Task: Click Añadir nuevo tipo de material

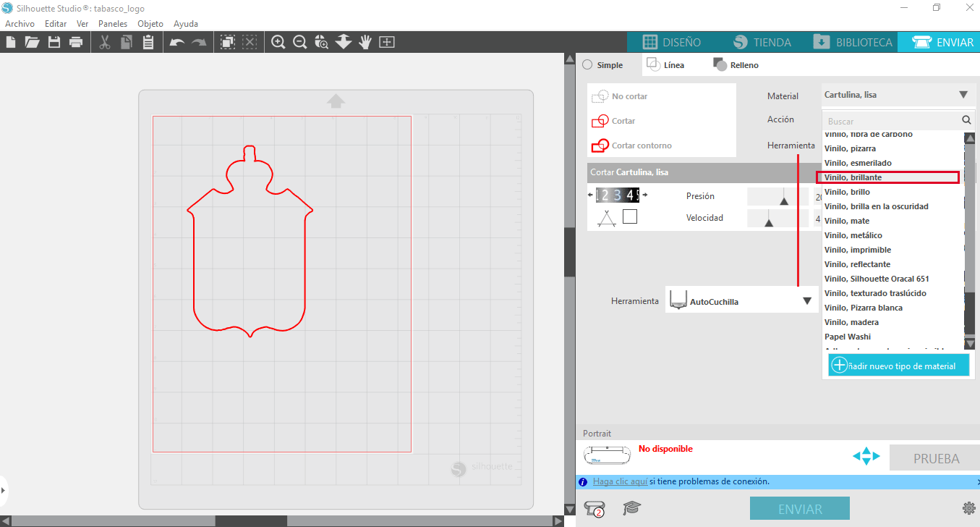Action: [899, 366]
